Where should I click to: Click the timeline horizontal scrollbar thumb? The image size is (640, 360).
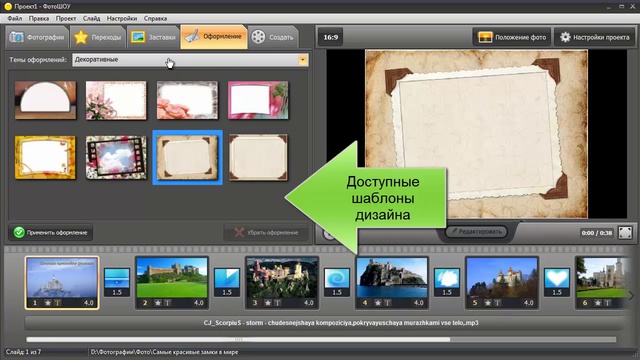pos(238,340)
